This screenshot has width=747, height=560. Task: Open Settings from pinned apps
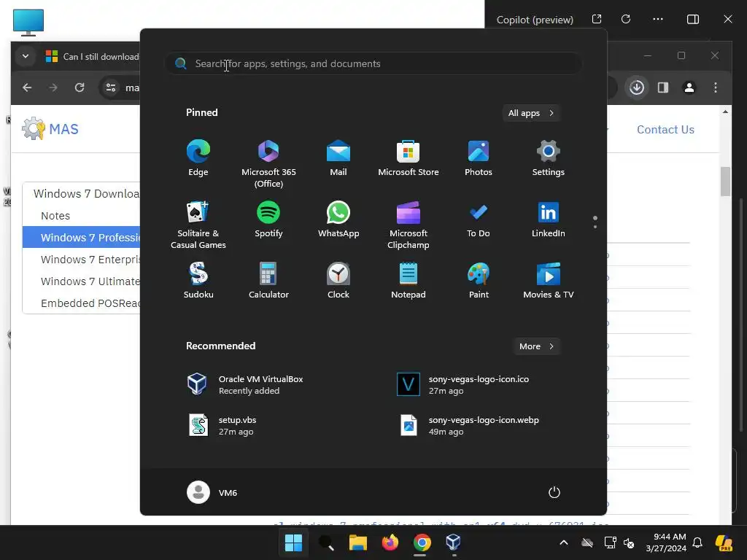coord(549,158)
